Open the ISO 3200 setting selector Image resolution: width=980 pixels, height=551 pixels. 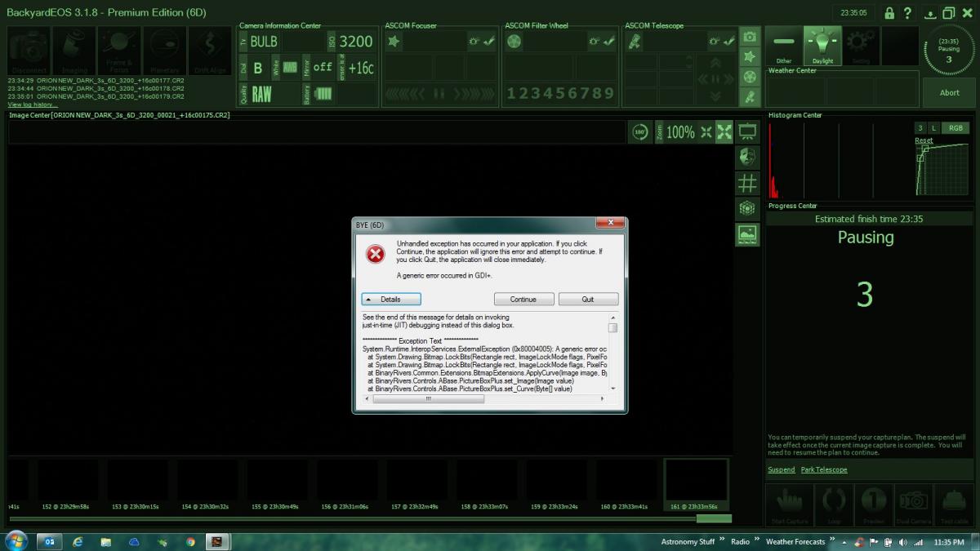coord(355,42)
